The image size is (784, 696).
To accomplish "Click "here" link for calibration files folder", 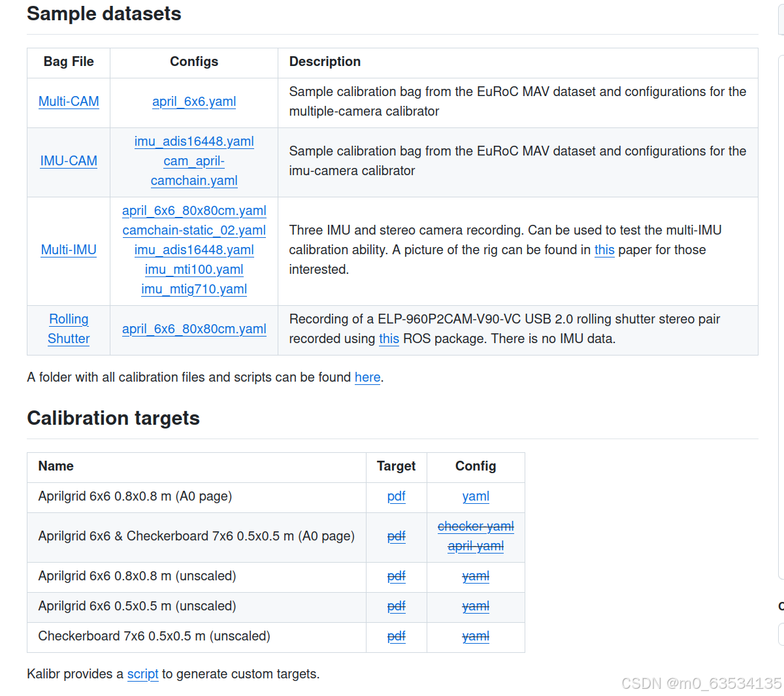I will click(x=367, y=377).
